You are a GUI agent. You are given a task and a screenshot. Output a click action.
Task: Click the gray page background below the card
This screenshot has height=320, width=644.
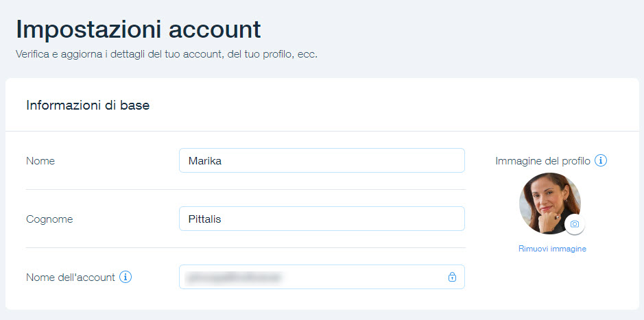pyautogui.click(x=321, y=315)
